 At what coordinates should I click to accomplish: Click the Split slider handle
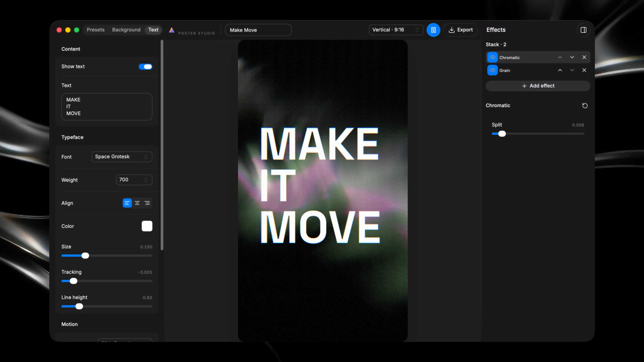502,134
